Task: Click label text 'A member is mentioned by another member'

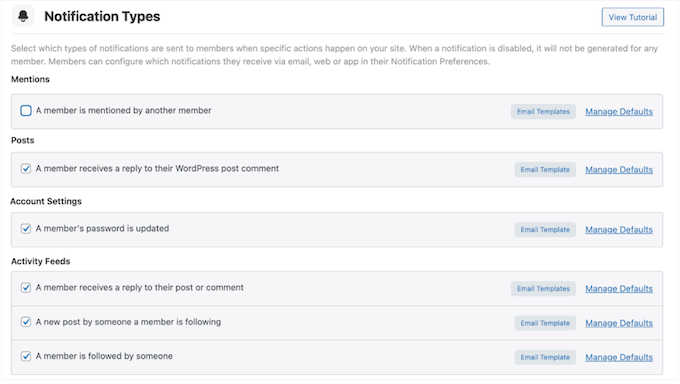Action: pos(124,111)
